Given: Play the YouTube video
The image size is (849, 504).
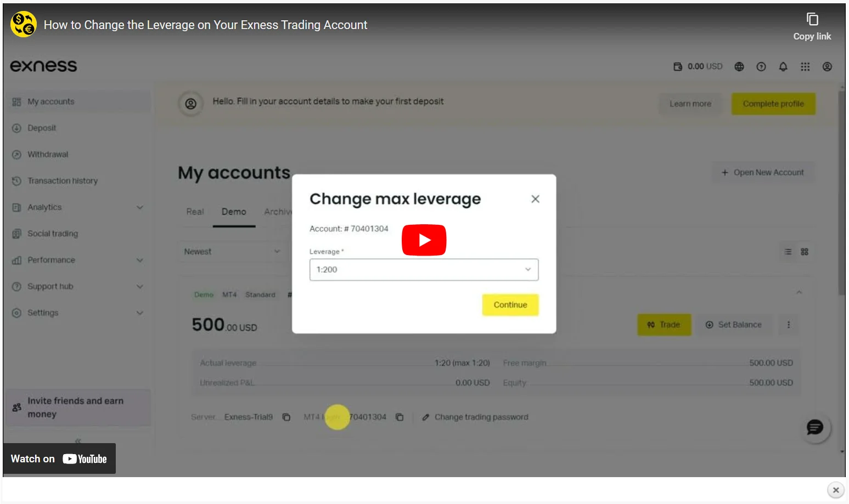Looking at the screenshot, I should (x=424, y=240).
